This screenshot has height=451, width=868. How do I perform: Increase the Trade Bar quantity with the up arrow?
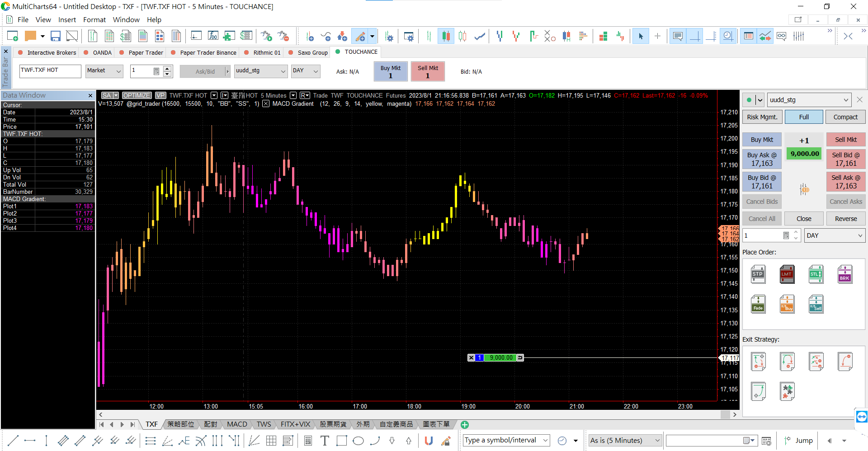point(167,68)
